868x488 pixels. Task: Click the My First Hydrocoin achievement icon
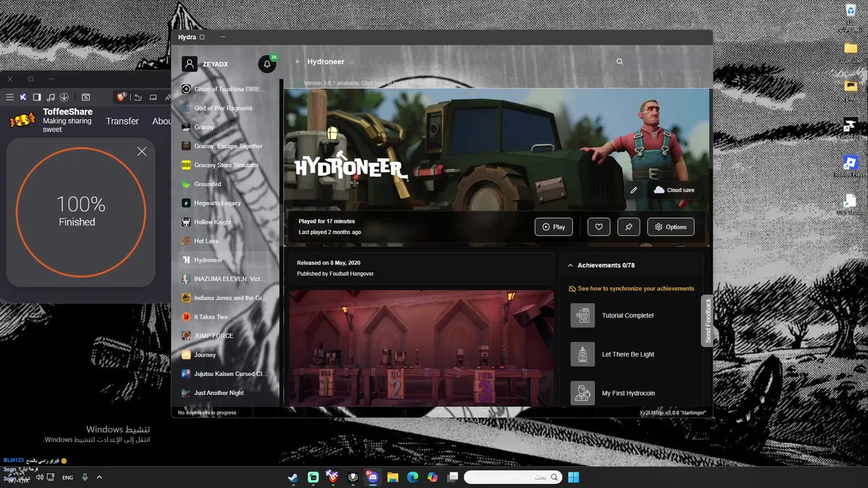[583, 393]
